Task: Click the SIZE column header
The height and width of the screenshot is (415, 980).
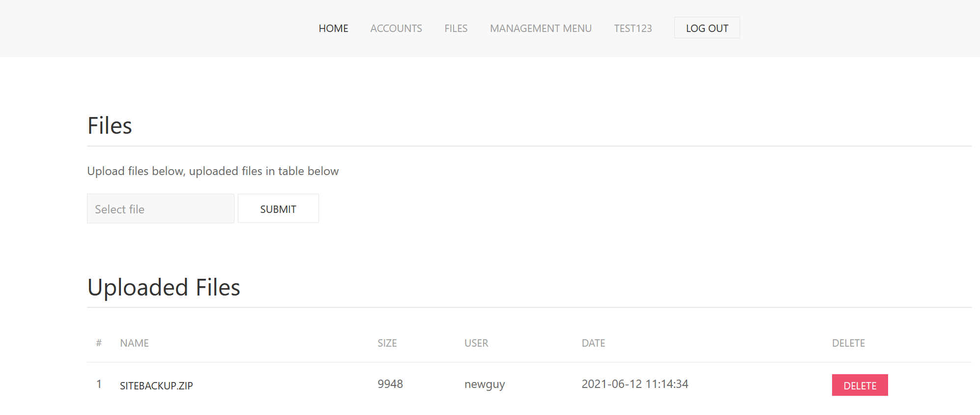Action: click(x=387, y=343)
